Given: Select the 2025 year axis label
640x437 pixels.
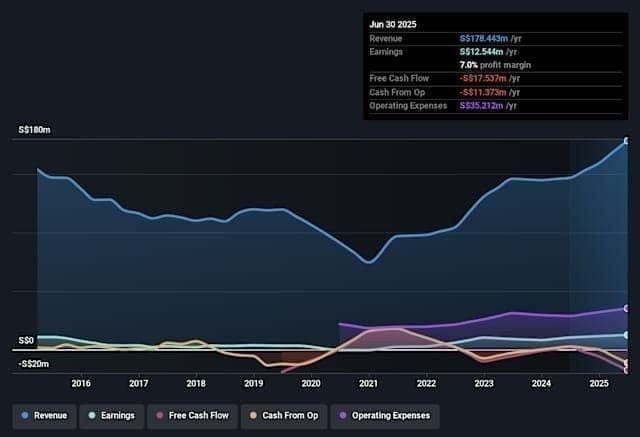Looking at the screenshot, I should (599, 383).
